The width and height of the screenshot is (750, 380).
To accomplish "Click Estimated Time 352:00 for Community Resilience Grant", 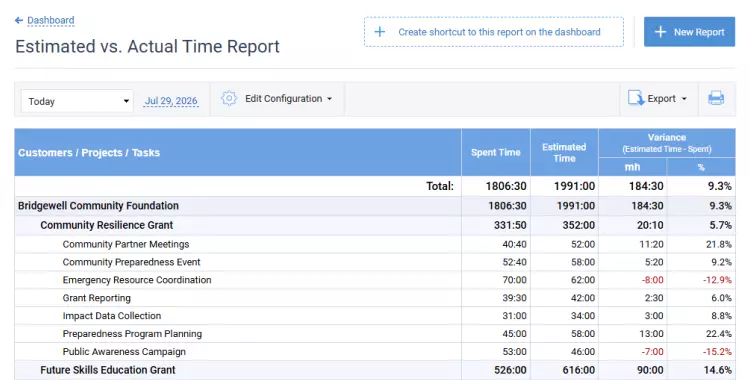I will (579, 225).
